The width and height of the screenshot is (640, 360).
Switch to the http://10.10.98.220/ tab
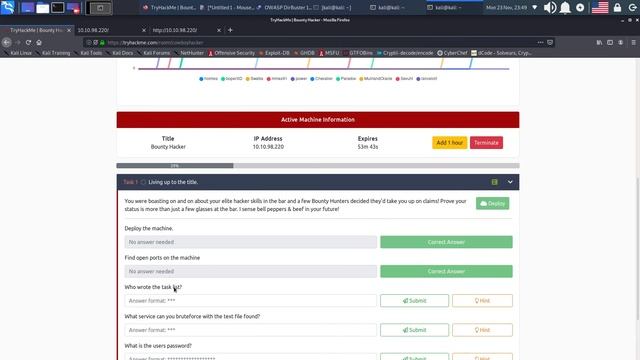click(x=184, y=30)
